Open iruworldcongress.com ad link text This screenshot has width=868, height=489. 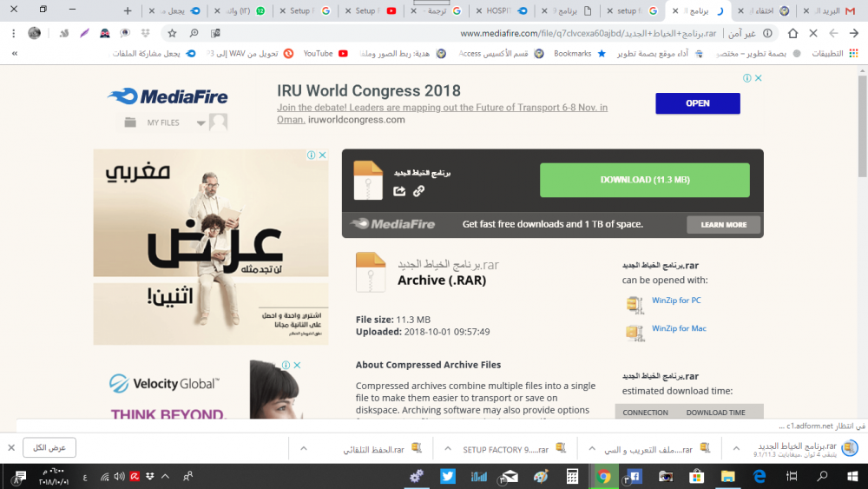357,120
